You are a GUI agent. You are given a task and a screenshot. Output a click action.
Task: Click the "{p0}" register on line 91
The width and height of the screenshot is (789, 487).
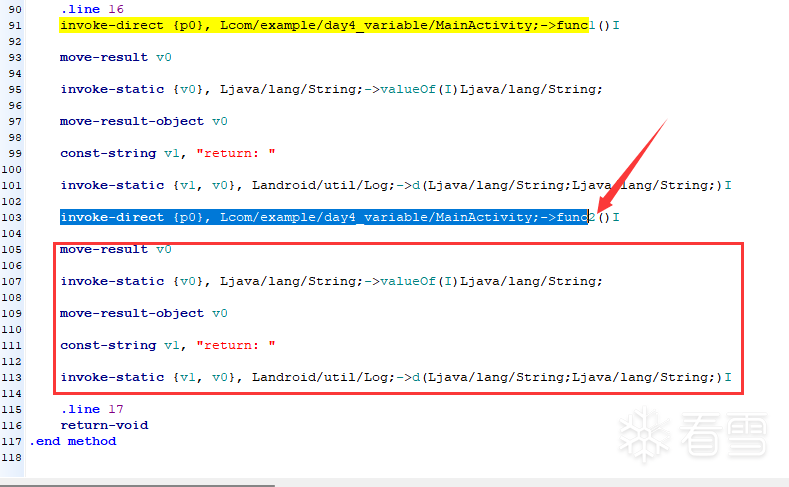coord(191,25)
